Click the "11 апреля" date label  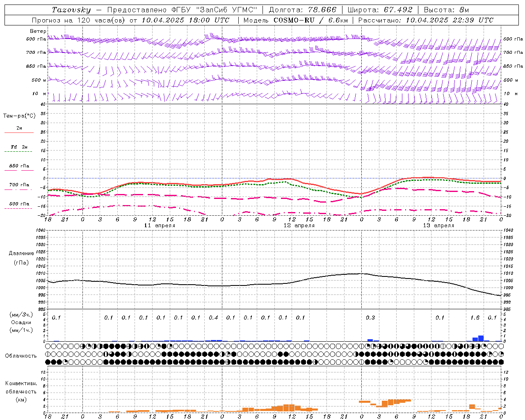pos(160,226)
